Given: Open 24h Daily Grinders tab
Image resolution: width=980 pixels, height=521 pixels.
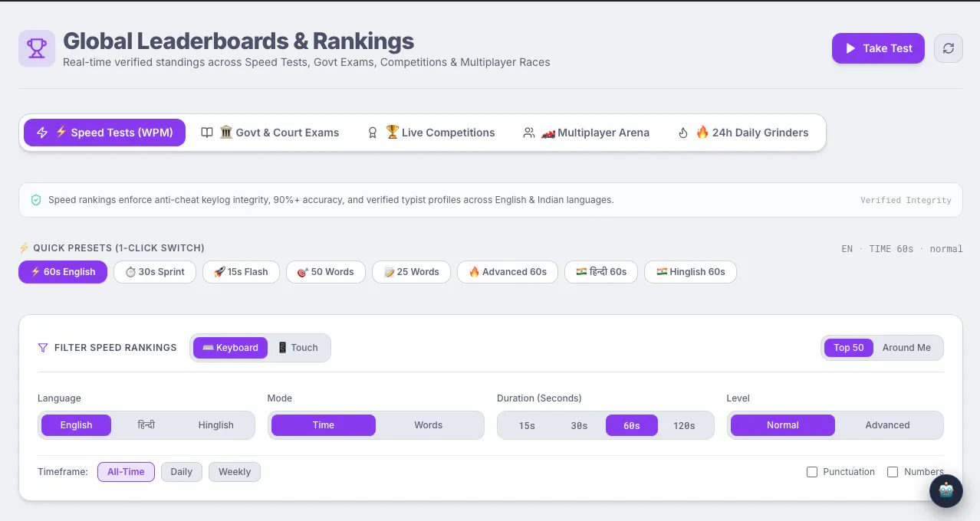Looking at the screenshot, I should point(743,133).
